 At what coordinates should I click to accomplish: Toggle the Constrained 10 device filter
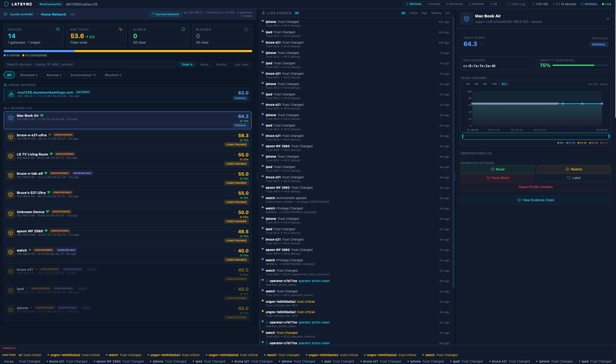(83, 75)
